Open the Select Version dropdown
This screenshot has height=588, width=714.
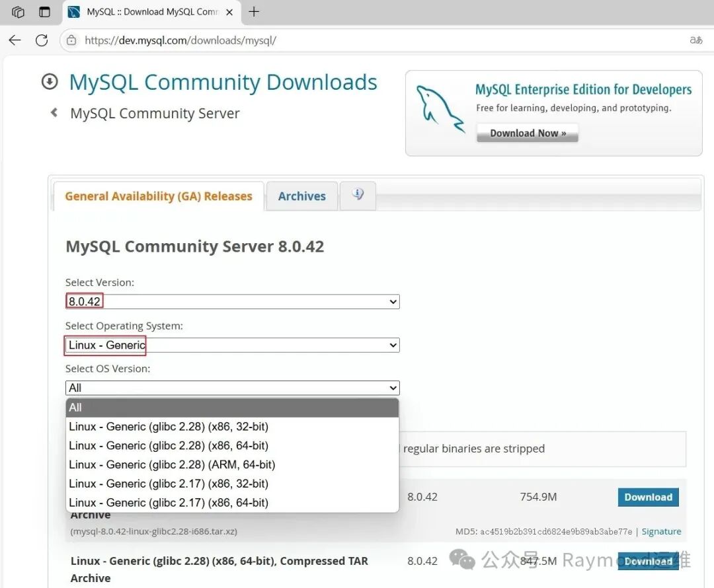coord(232,301)
